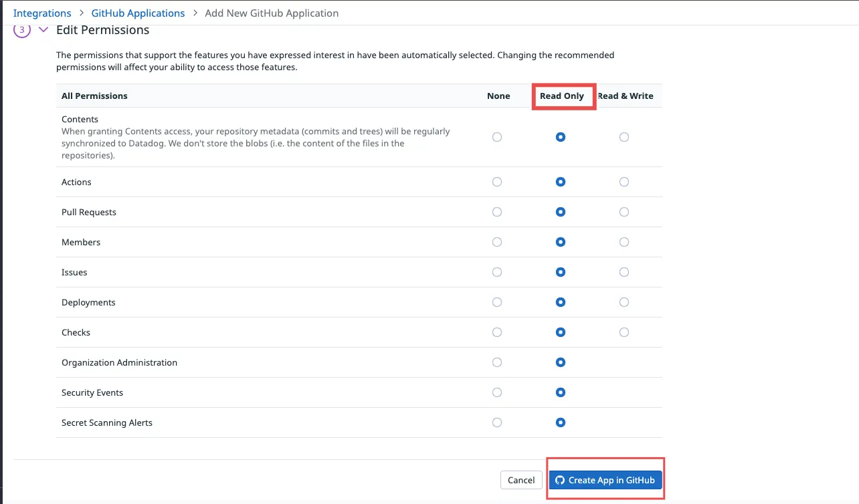
Task: Set Security Events permission to None
Action: [x=497, y=392]
